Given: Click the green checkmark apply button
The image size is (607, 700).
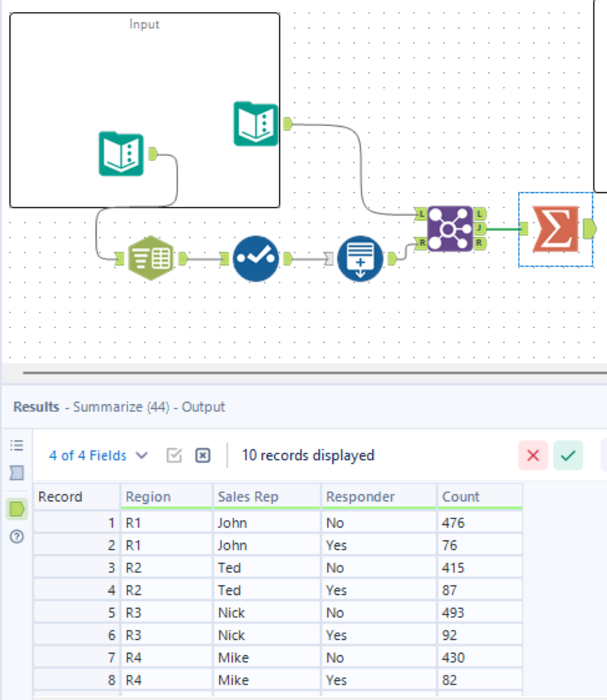Looking at the screenshot, I should click(x=568, y=455).
